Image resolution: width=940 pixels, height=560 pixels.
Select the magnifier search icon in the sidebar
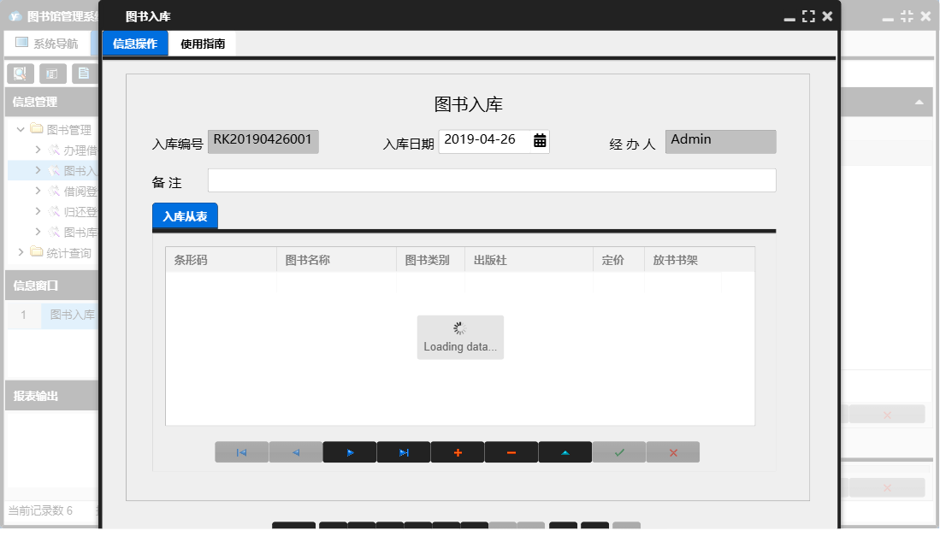pyautogui.click(x=19, y=74)
